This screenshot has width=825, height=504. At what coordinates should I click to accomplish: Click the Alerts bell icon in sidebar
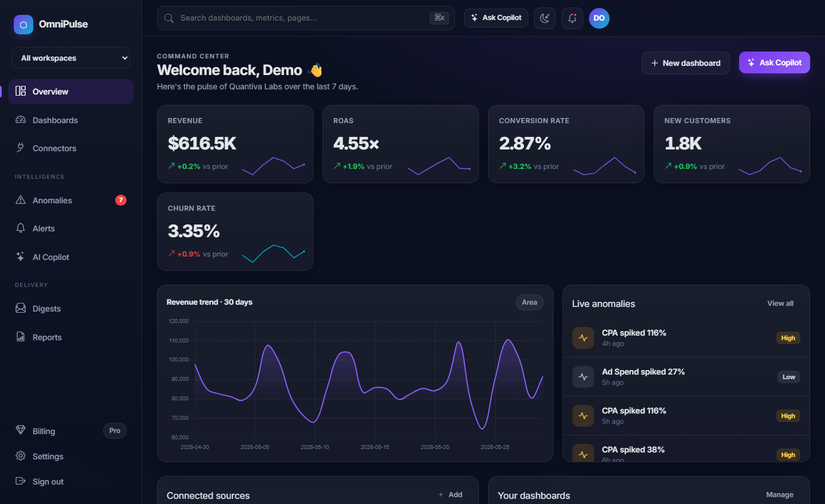[x=21, y=228]
